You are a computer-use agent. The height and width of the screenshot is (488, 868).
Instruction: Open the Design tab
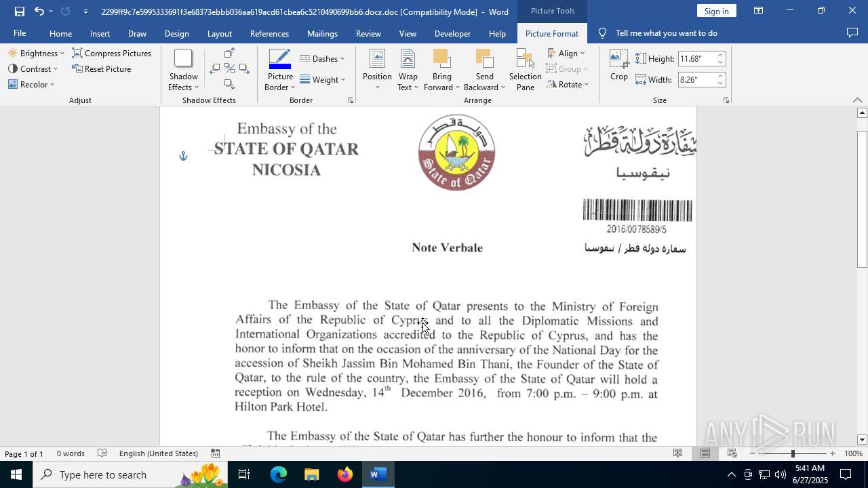(x=176, y=33)
